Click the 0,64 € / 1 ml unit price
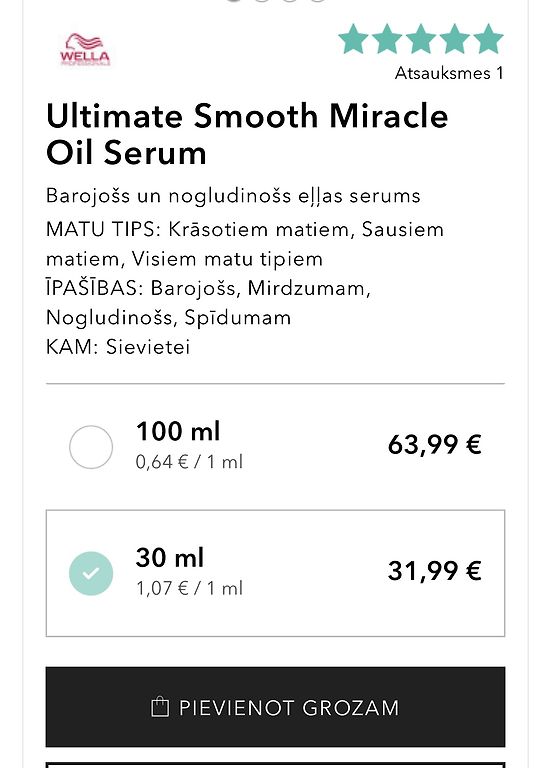 tap(189, 461)
